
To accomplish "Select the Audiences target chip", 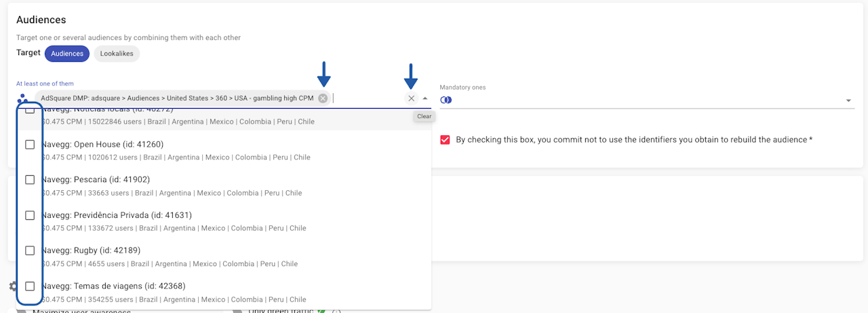I will click(67, 54).
